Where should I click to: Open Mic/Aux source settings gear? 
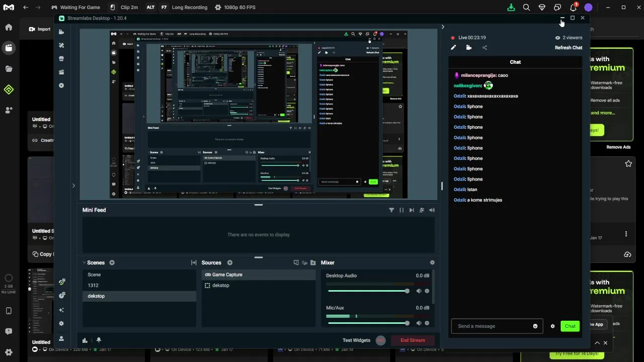coord(427,323)
